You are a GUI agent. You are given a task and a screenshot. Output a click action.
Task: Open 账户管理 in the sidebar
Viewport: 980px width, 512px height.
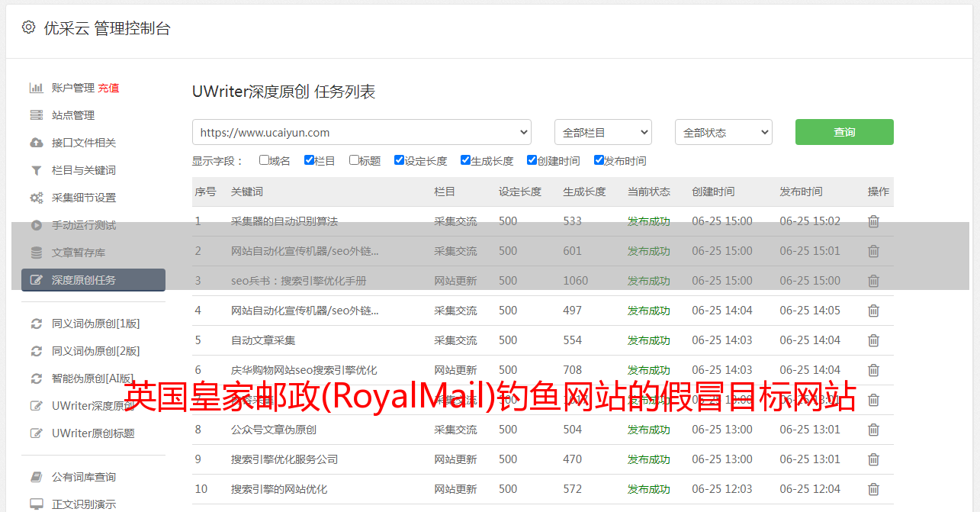click(73, 88)
